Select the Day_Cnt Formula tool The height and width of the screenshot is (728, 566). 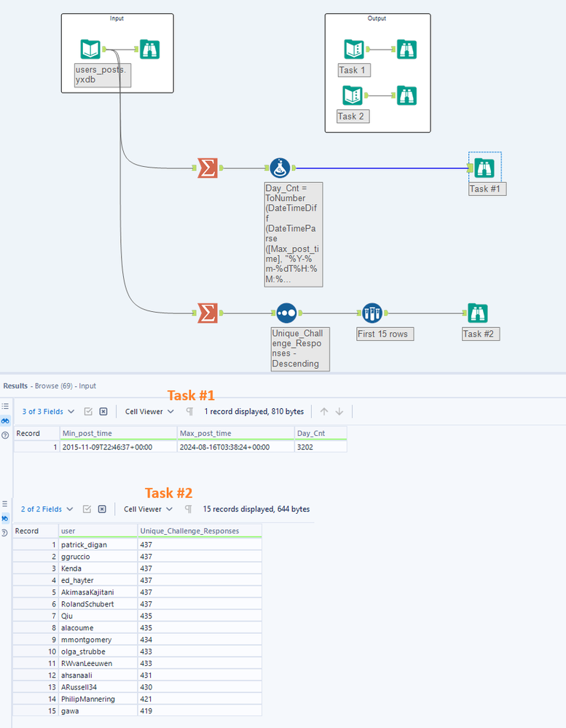[x=280, y=168]
